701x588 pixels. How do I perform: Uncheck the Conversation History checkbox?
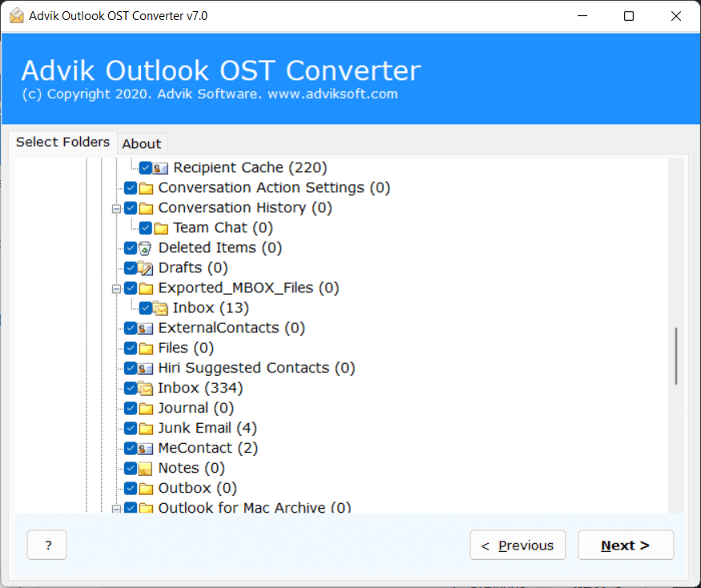click(131, 208)
